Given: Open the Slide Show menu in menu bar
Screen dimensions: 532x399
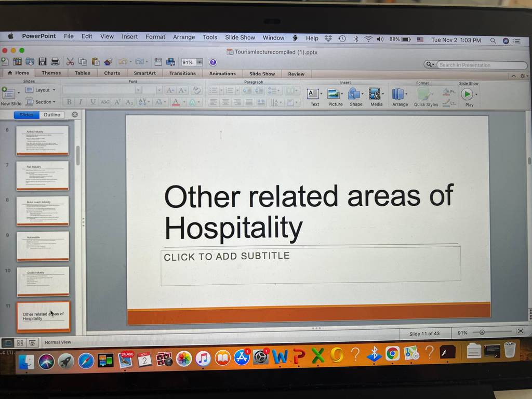Looking at the screenshot, I should 240,37.
